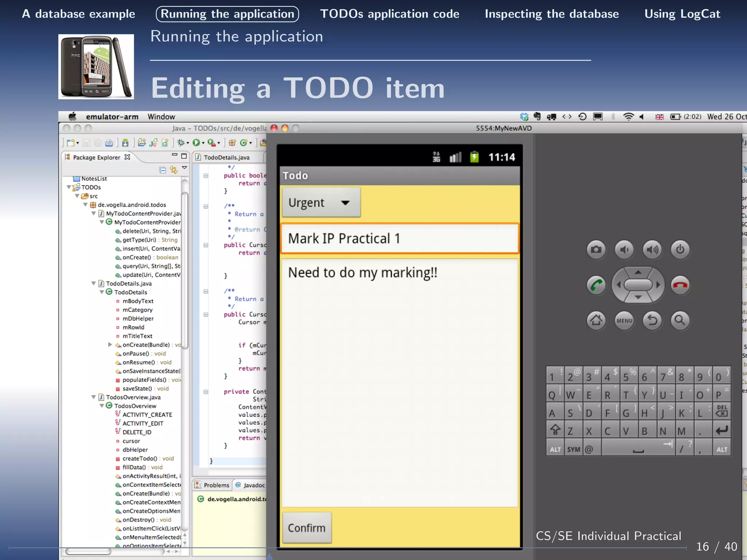Screen dimensions: 747x560
Task: Collapse MyTodoContentProvider.java node
Action: point(94,213)
